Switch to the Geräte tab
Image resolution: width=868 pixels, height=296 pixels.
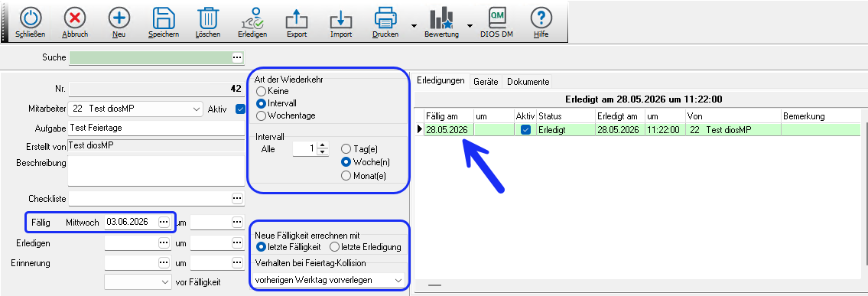(486, 81)
